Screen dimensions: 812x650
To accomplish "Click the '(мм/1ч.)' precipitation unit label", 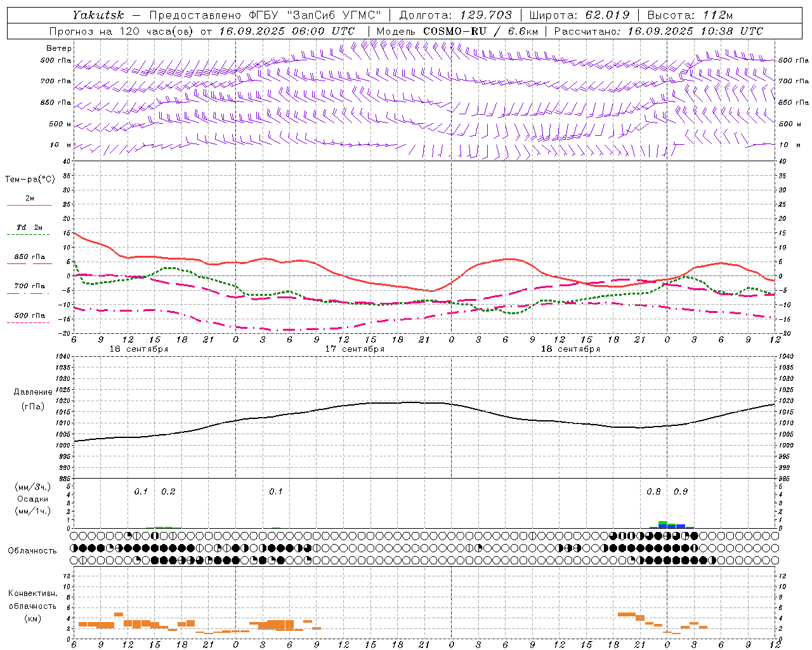I will point(33,511).
